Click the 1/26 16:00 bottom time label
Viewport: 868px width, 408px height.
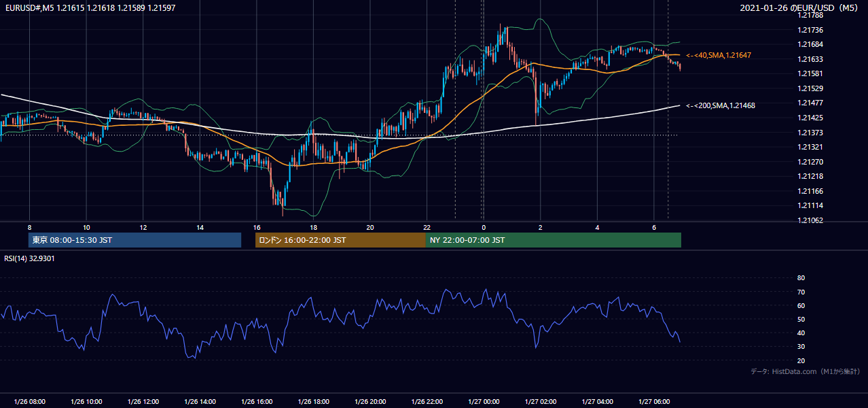click(257, 402)
